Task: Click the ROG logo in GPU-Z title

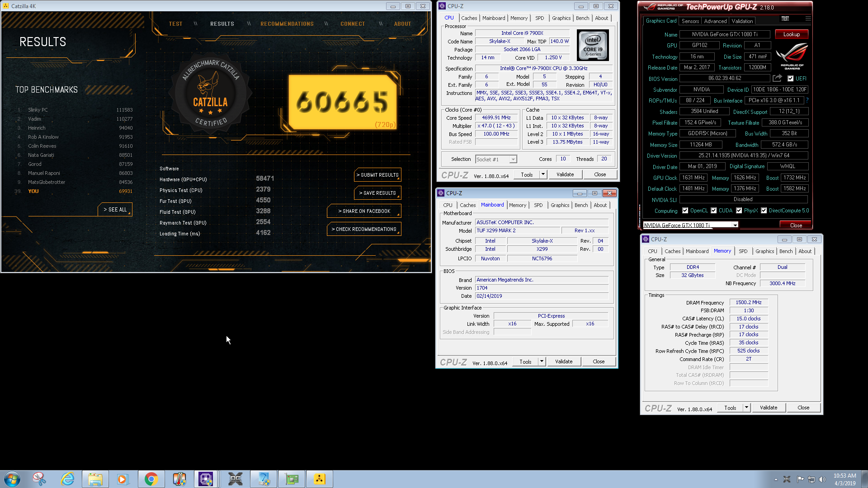Action: (649, 7)
